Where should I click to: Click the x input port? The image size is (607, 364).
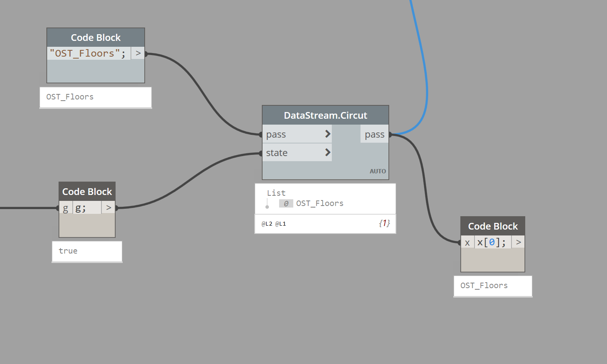[467, 243]
